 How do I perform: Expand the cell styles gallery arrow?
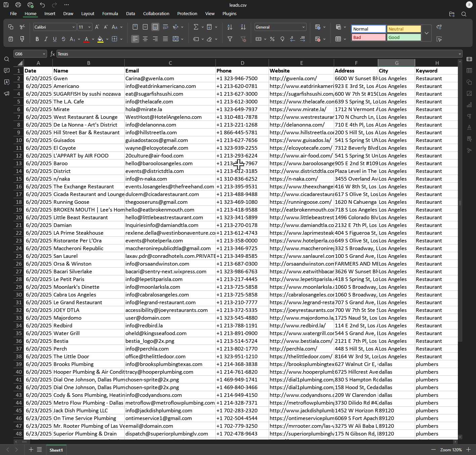tap(427, 33)
